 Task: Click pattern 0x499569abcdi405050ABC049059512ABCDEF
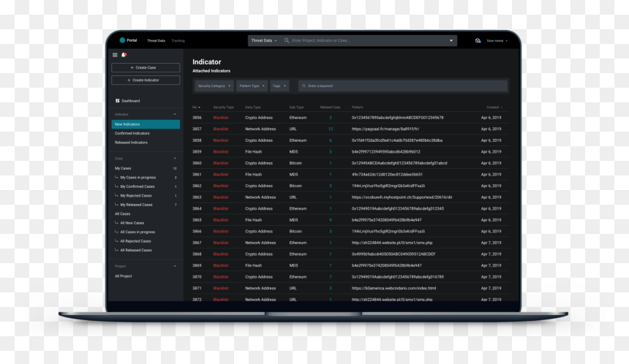point(393,254)
